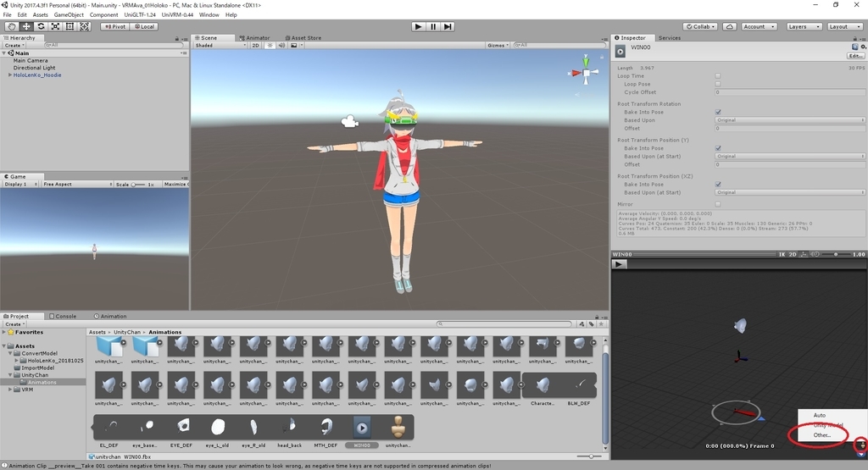Open the UniVRM-0.44 menu

[x=177, y=15]
